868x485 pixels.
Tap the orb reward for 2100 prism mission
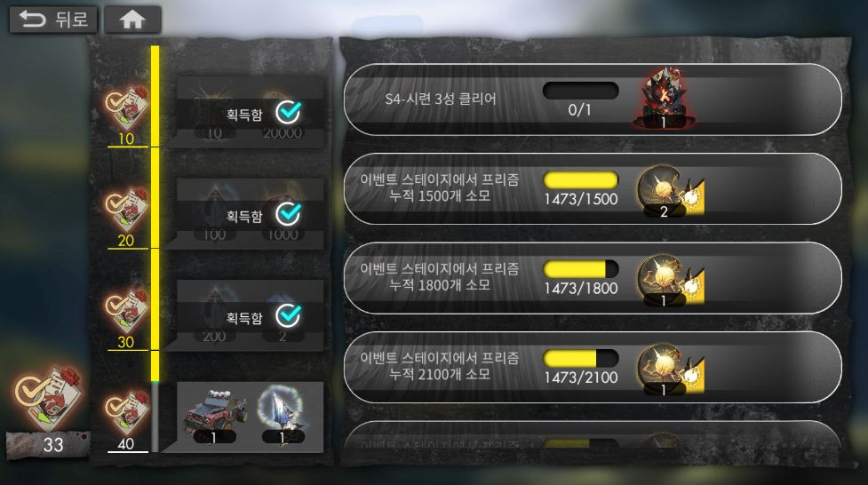point(671,369)
